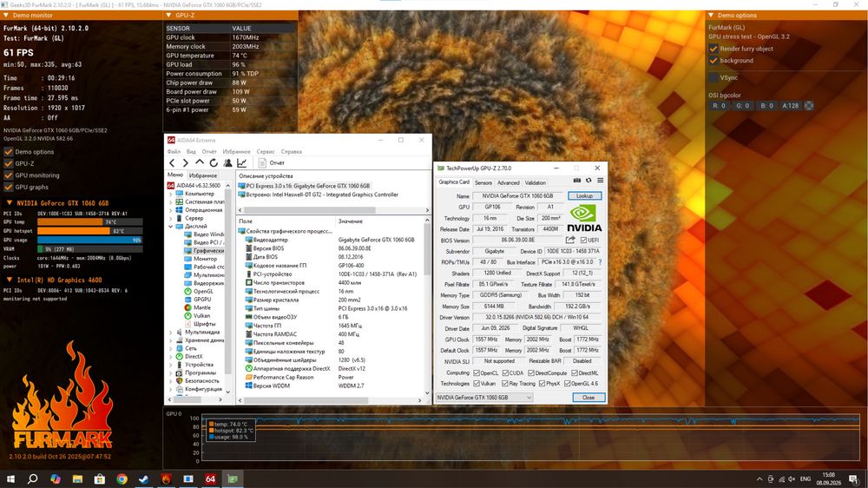Uncheck background option in Demo options
This screenshot has width=868, height=488.
[x=713, y=61]
